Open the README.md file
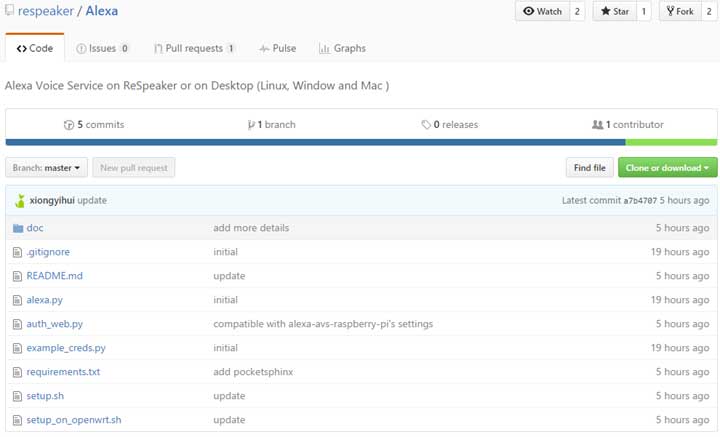 (x=54, y=276)
